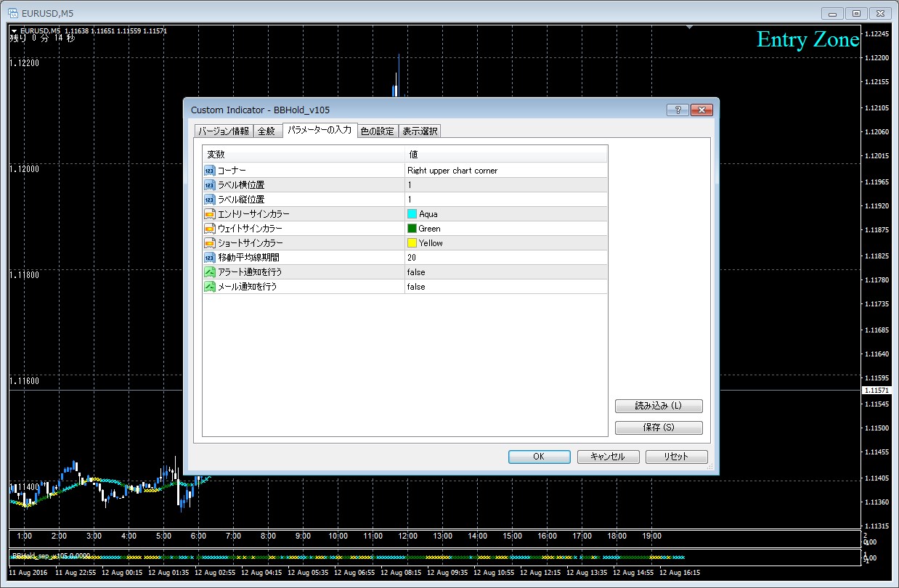Select the 移動平均線期間 variable name
The image size is (899, 588).
pos(248,258)
